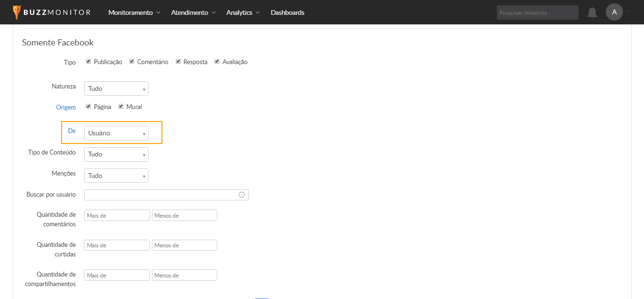Click the user avatar A icon
The image size is (644, 299).
coord(614,12)
